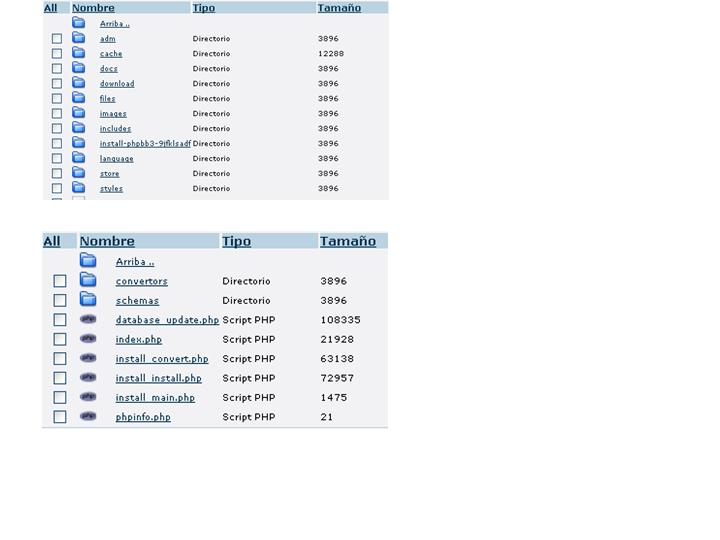
Task: Open the install_convert.php file link
Action: 162,359
